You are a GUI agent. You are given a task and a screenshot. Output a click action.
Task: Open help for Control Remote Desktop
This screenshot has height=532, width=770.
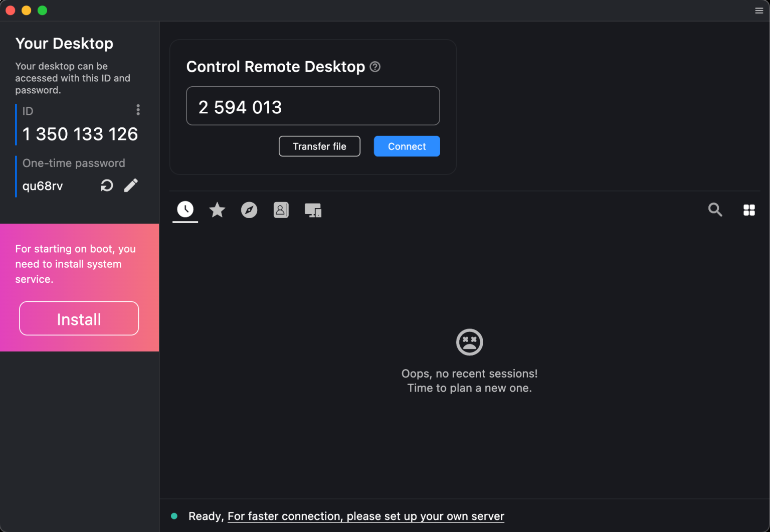pos(375,67)
